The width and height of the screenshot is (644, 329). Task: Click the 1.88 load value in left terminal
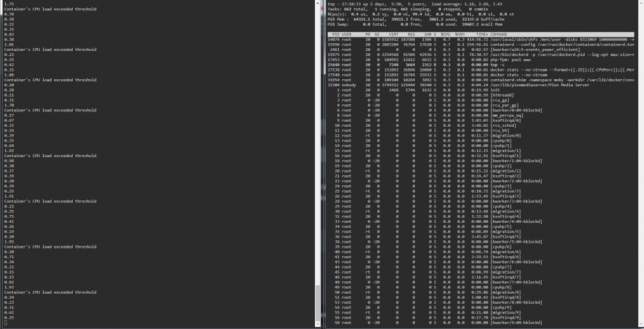coord(9,75)
